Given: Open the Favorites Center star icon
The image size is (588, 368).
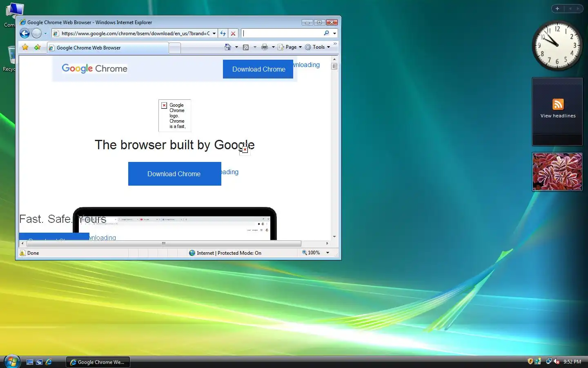Looking at the screenshot, I should (25, 47).
